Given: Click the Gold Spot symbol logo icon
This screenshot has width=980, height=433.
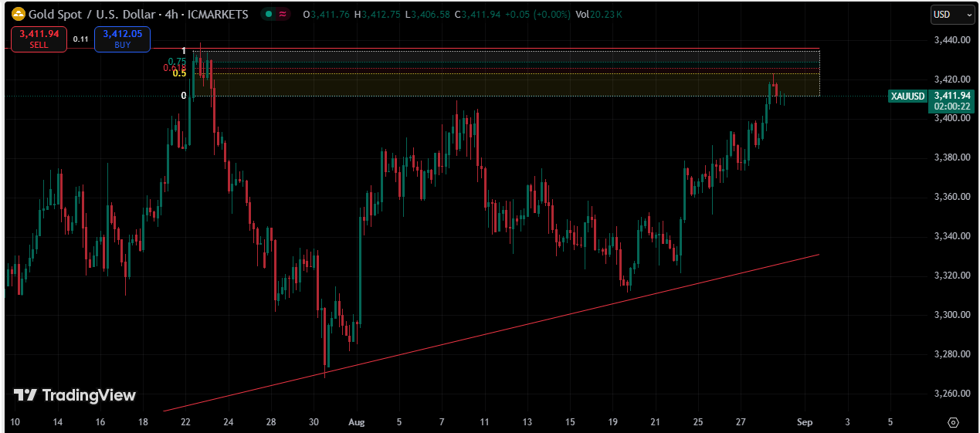Looking at the screenshot, I should click(x=17, y=15).
